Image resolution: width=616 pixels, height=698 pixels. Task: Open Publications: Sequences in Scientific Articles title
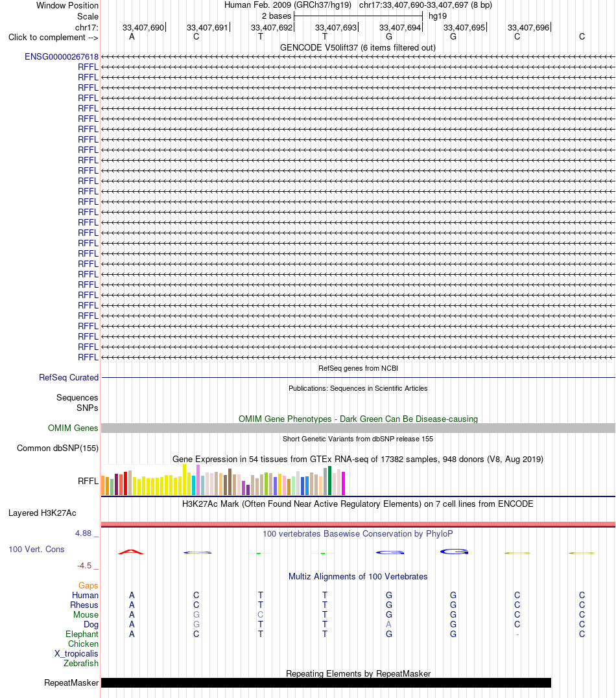(x=358, y=388)
